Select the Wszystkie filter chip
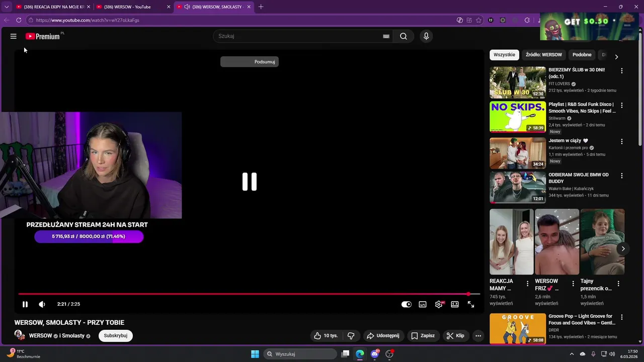Image resolution: width=644 pixels, height=362 pixels. 504,55
